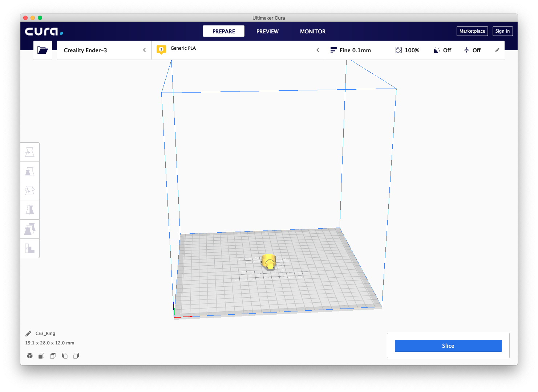Click the infill 100% icon
The image size is (538, 392).
point(399,50)
